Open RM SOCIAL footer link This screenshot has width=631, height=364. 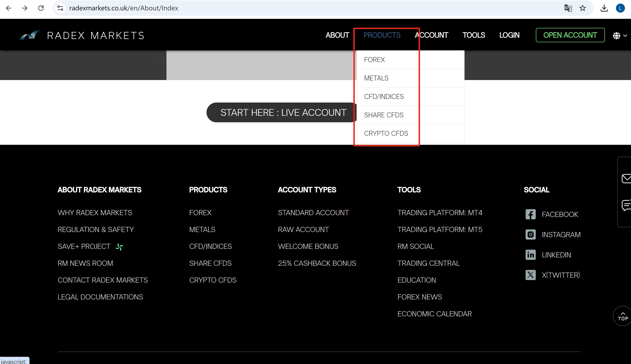pyautogui.click(x=416, y=246)
